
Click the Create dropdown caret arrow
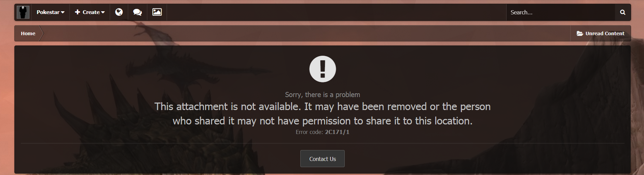[x=103, y=12]
